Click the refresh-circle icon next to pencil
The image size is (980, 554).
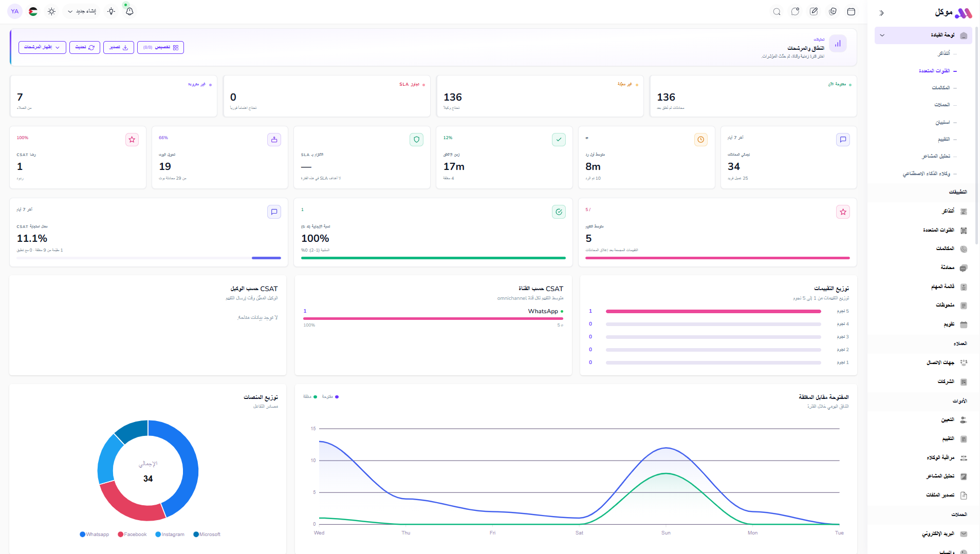tap(833, 11)
